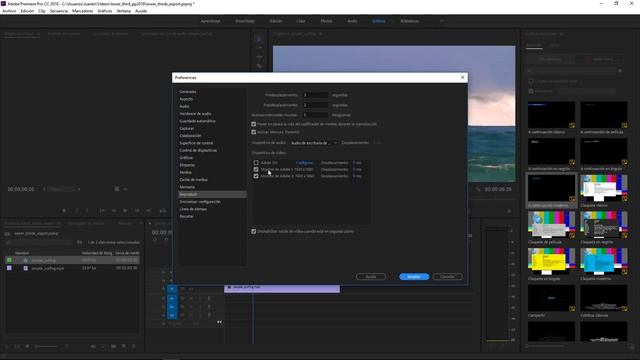
Task: Switch to the Bibliotecas workspace tab
Action: [x=409, y=21]
